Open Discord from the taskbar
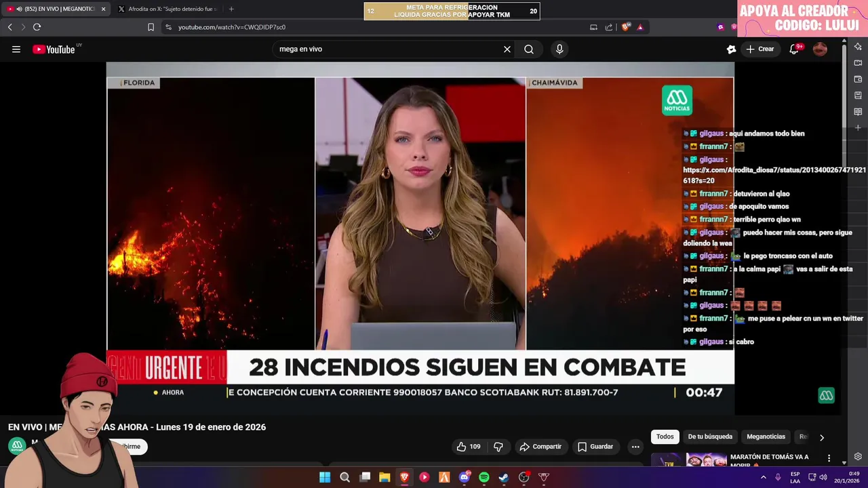Screen dimensions: 868x488 click(464, 477)
